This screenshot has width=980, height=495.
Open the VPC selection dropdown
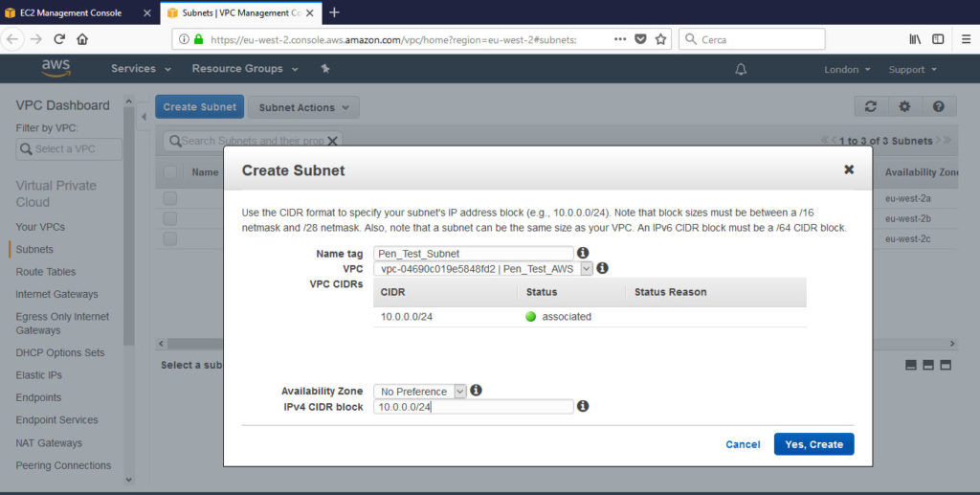tap(483, 269)
